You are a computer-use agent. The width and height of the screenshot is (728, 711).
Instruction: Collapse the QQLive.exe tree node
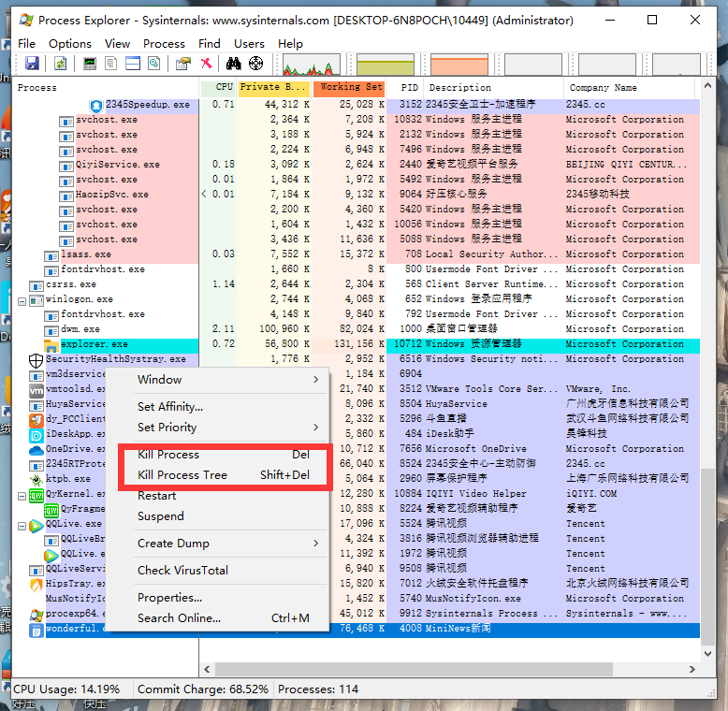coord(22,527)
